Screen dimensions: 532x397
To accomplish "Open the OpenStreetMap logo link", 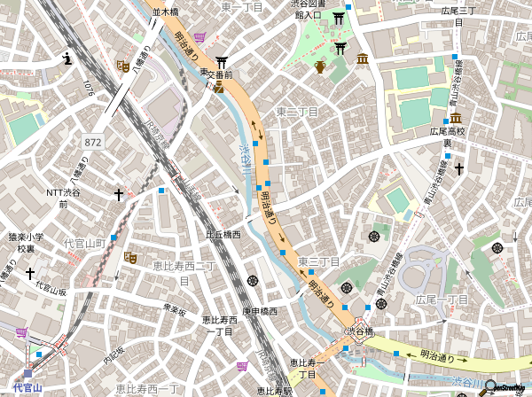I will pos(503,389).
